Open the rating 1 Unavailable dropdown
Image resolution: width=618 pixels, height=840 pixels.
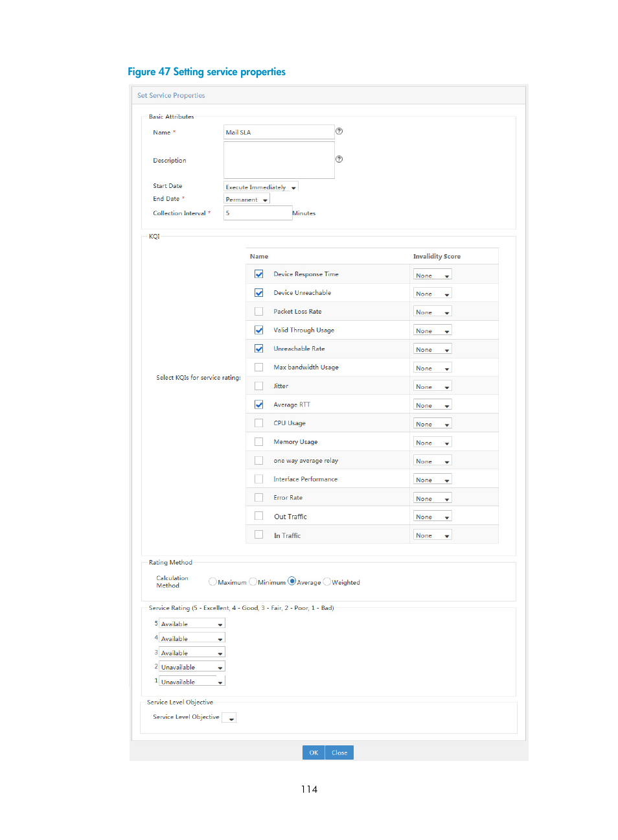pyautogui.click(x=192, y=682)
